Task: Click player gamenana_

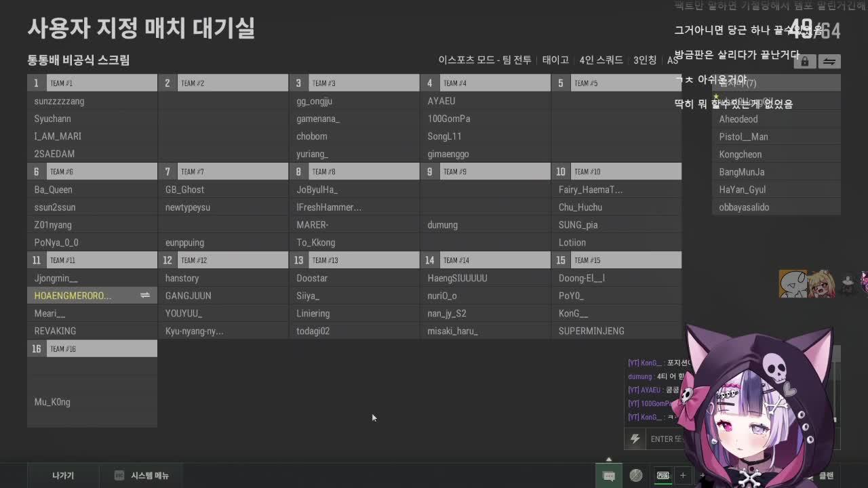Action: pos(318,119)
